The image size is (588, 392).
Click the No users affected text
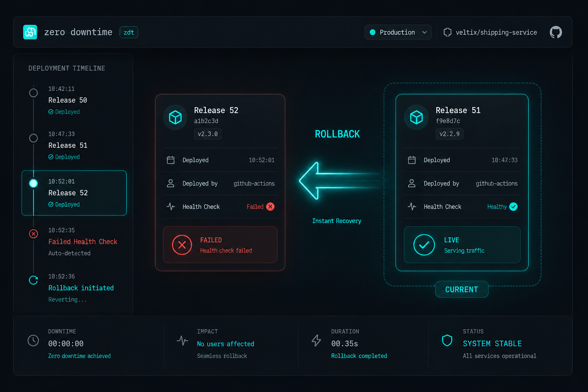[x=225, y=344]
